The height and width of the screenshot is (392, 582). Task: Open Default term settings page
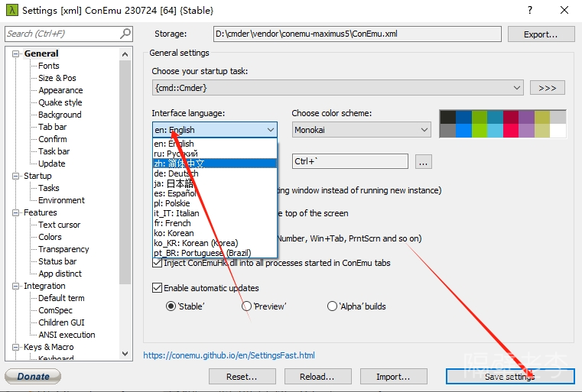(61, 298)
